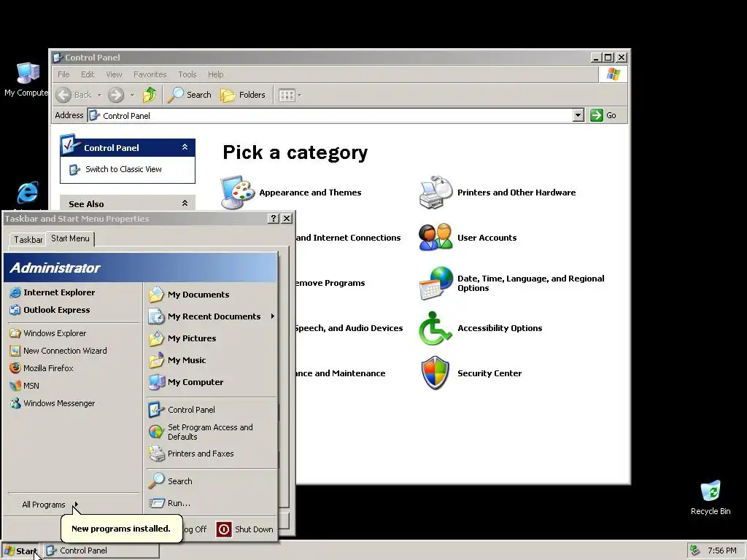Screen dimensions: 747x560
Task: Click the Go button
Action: (603, 115)
